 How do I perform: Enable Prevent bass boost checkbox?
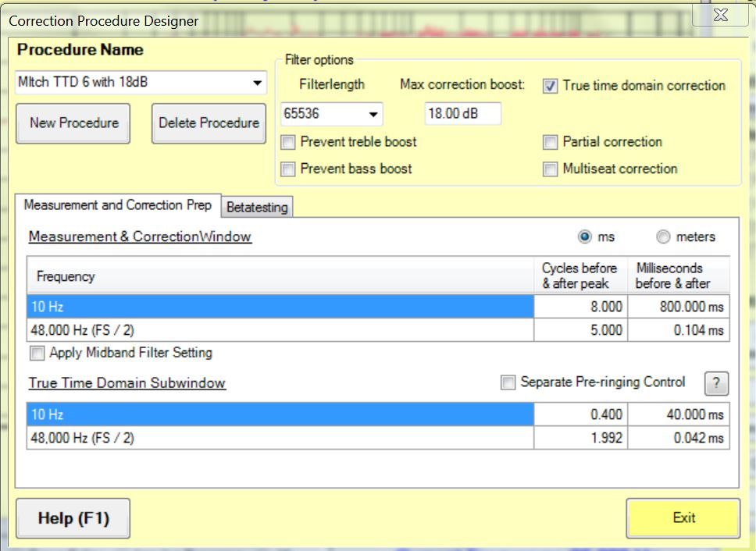(x=288, y=169)
